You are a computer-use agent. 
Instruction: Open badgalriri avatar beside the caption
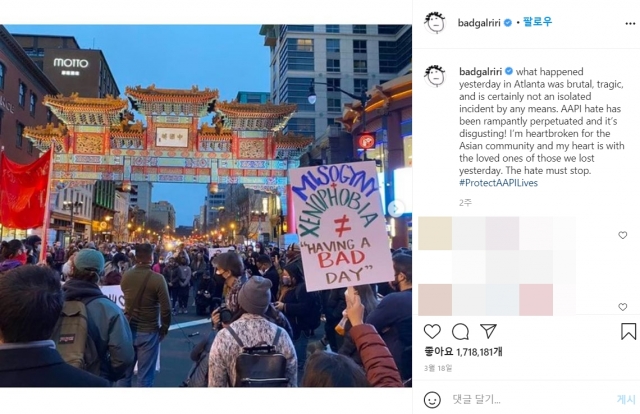tap(435, 76)
